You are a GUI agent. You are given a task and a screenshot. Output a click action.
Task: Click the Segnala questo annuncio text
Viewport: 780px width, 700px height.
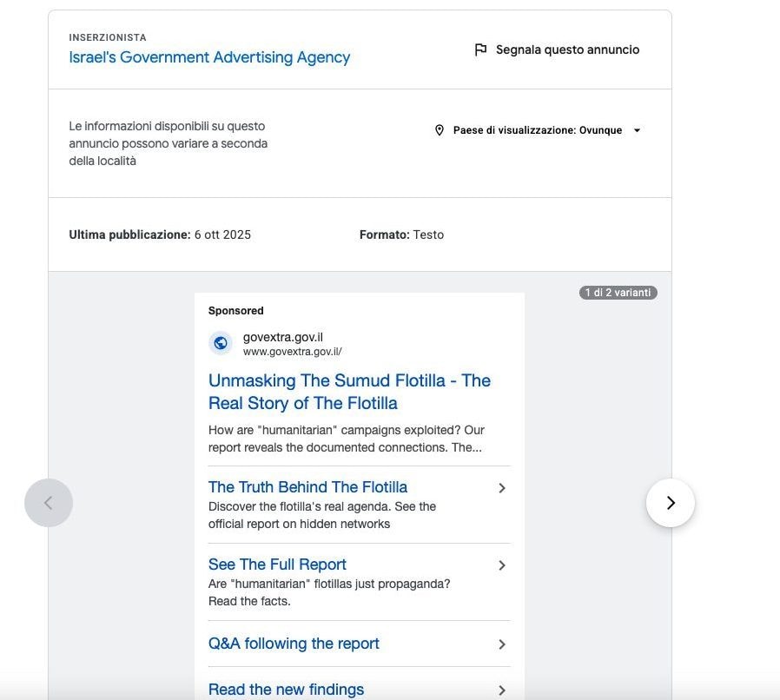tap(567, 50)
